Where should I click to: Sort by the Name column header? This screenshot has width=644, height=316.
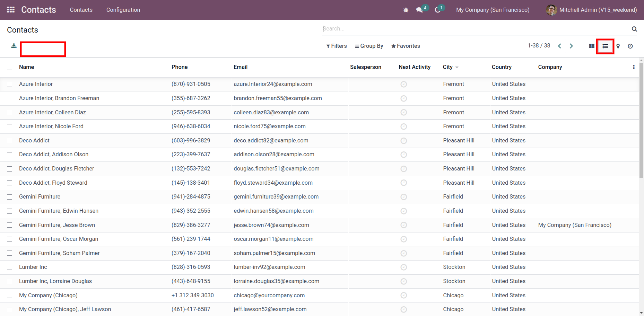[x=26, y=67]
